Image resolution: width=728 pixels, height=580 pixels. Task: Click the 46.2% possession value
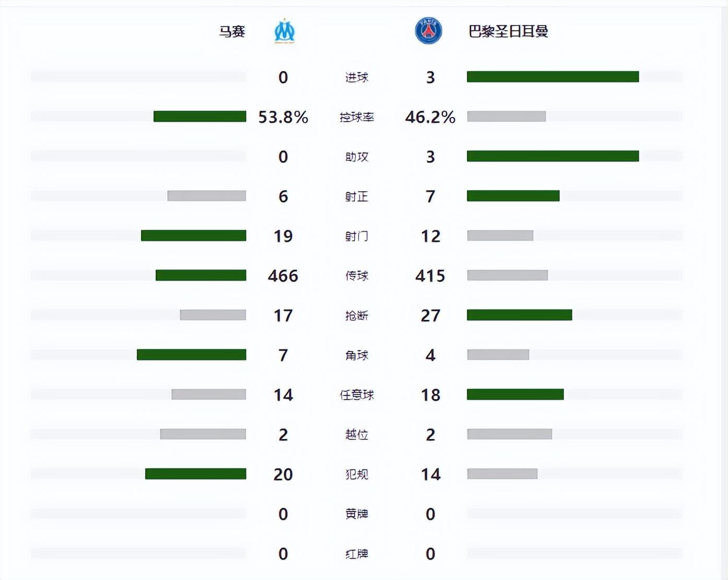430,117
